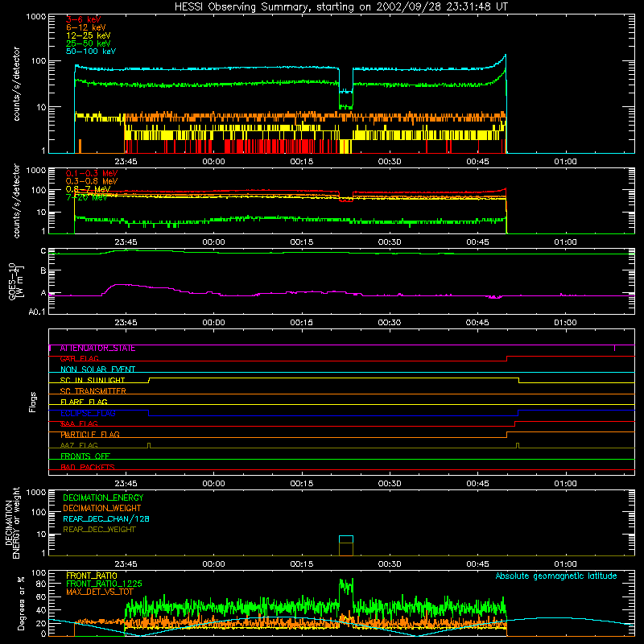The width and height of the screenshot is (644, 644).
Task: Click the 7-20 MeV legend label
Action: point(86,197)
